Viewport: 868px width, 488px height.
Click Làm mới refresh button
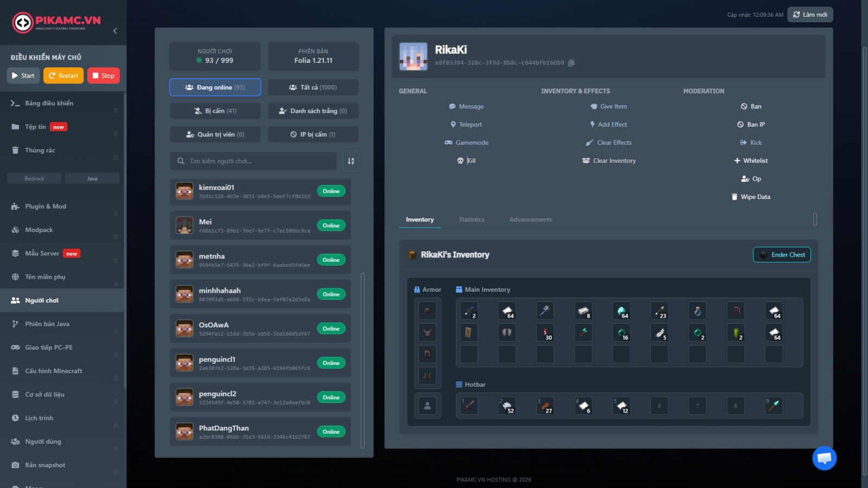click(810, 15)
